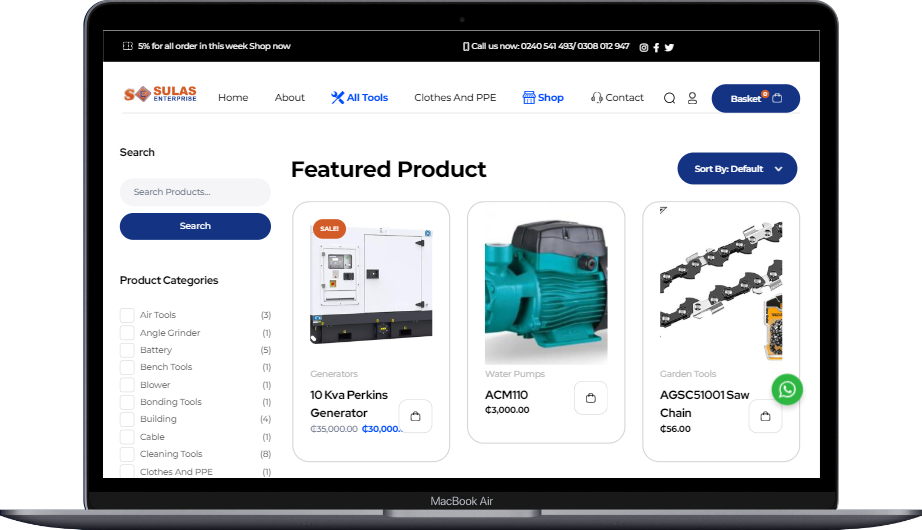Select the Cable category checkbox

[x=127, y=437]
